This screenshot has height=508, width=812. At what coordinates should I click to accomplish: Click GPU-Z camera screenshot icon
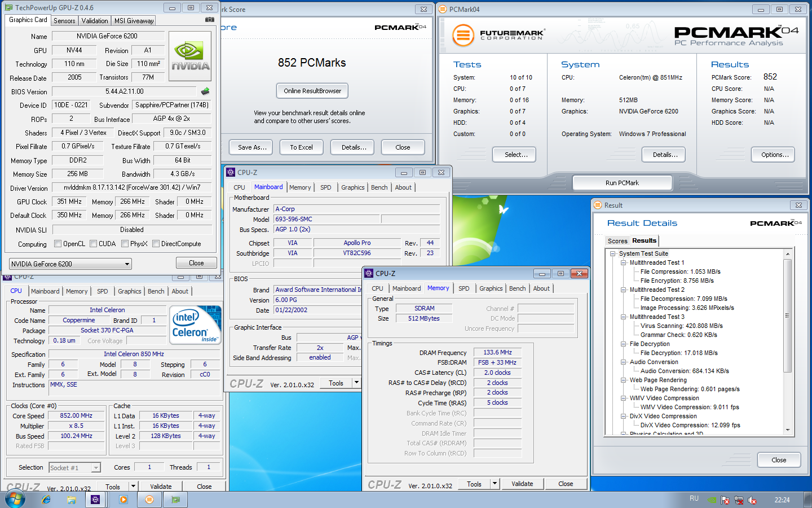(x=209, y=20)
